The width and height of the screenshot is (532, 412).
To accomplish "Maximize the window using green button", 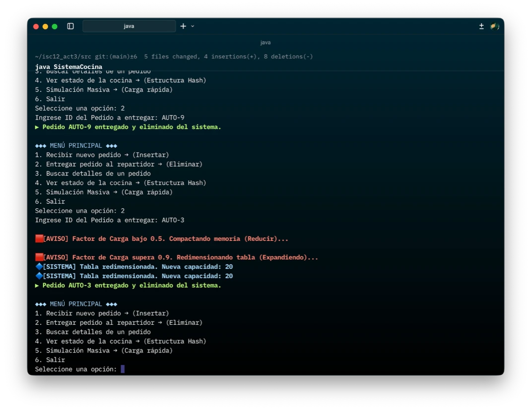I will tap(55, 26).
